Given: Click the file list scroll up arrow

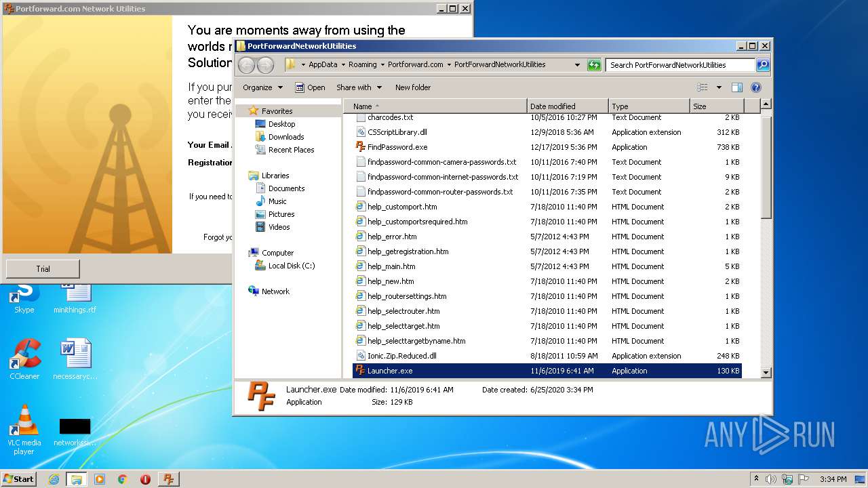Looking at the screenshot, I should [x=766, y=104].
